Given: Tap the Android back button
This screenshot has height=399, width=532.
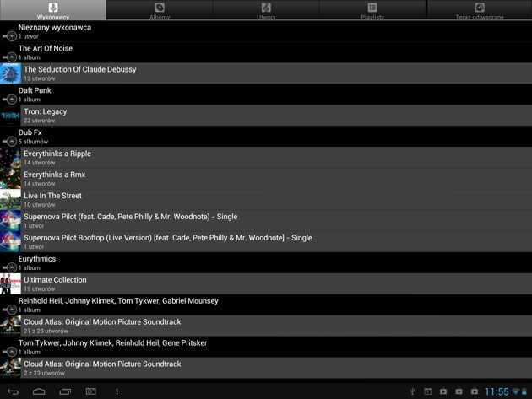Looking at the screenshot, I should (14, 391).
